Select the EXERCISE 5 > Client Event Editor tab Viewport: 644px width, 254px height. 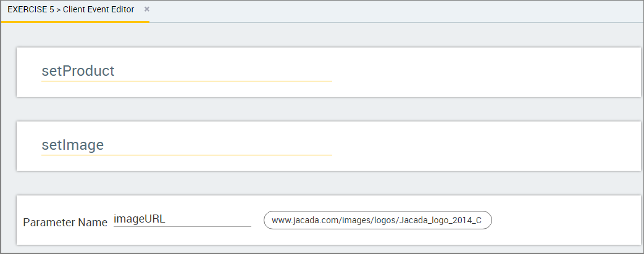(75, 10)
